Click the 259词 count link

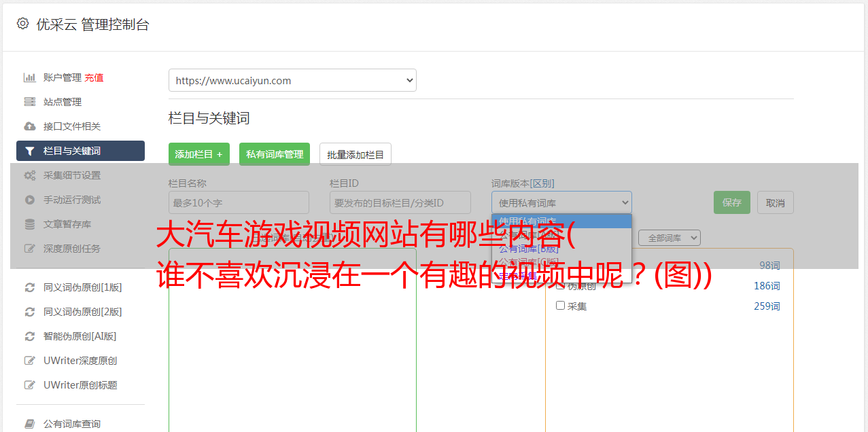coord(767,306)
